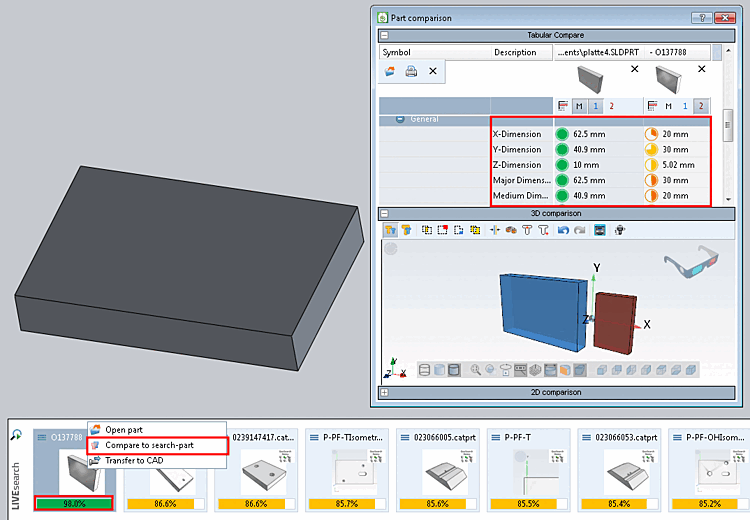This screenshot has height=520, width=750.
Task: Click the zoom magnifier in 3D viewer
Action: [475, 370]
